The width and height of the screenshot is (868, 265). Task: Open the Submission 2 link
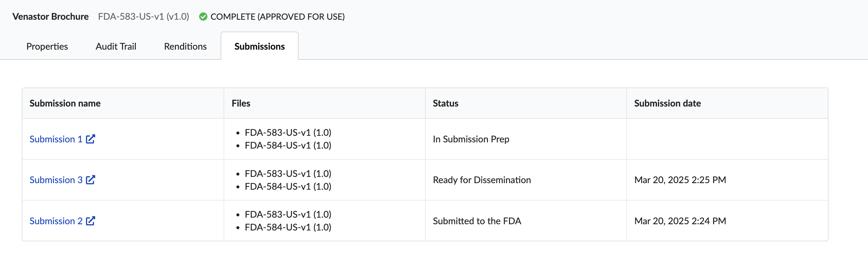tap(56, 221)
